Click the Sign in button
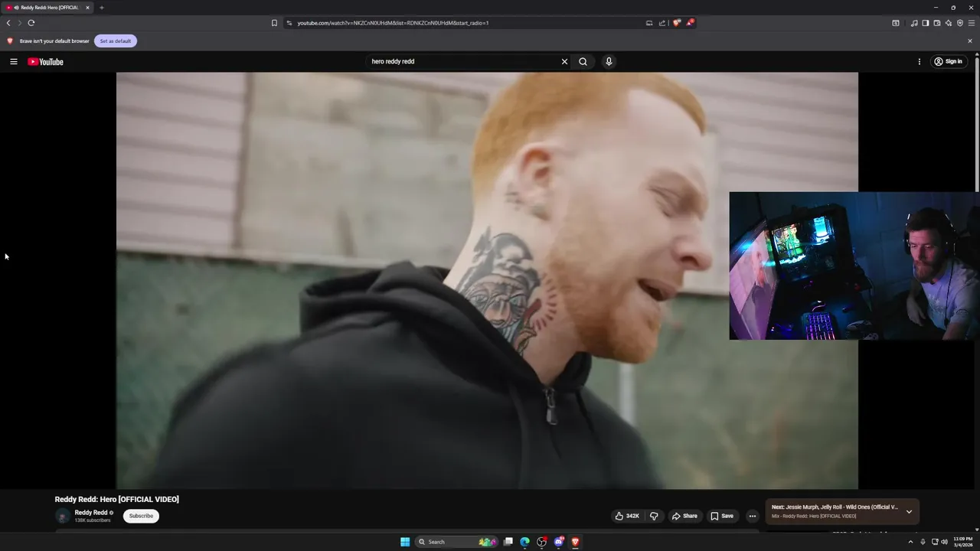980x551 pixels. coord(949,61)
